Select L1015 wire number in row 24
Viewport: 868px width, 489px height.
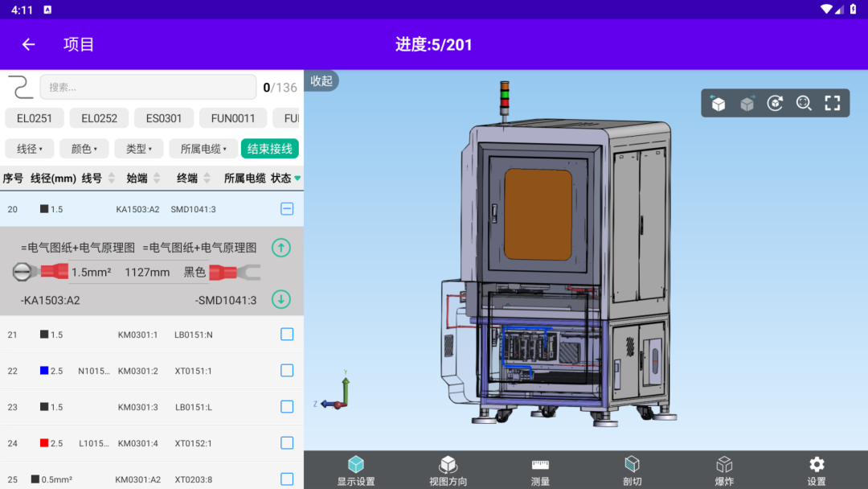coord(94,443)
